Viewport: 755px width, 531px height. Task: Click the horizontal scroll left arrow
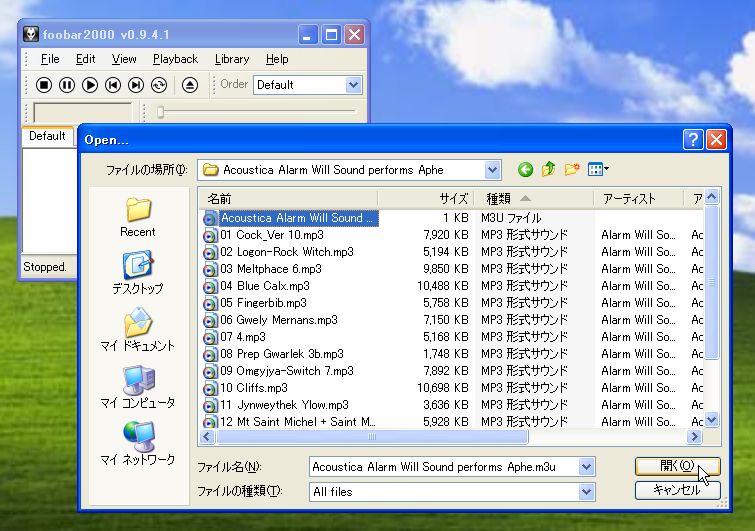207,437
